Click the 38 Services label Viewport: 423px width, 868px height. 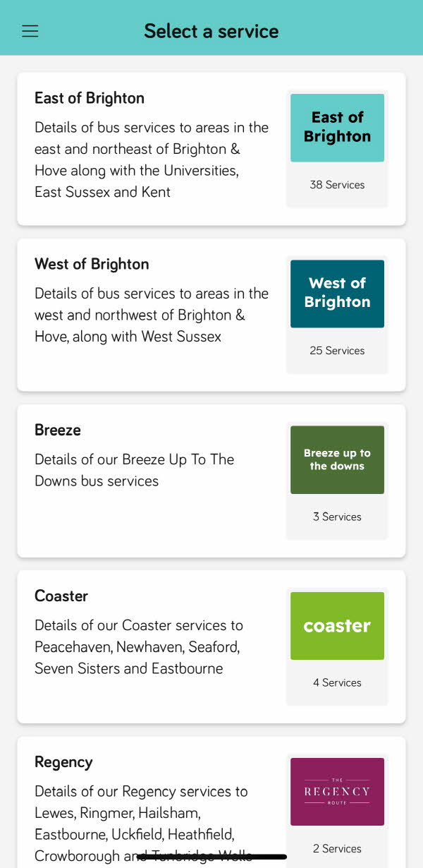click(x=337, y=185)
